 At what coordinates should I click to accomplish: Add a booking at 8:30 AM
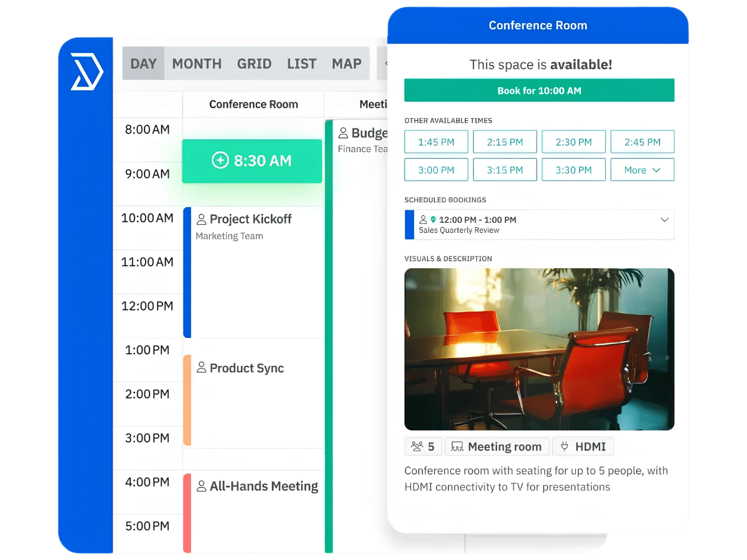pyautogui.click(x=252, y=161)
